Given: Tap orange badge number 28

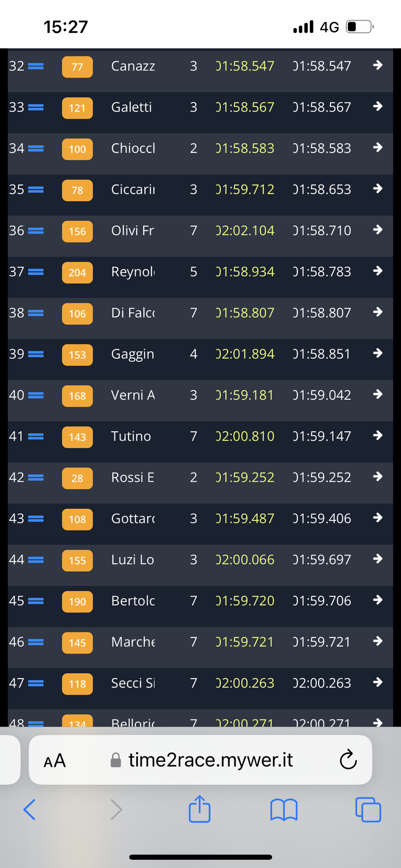Looking at the screenshot, I should tap(77, 478).
